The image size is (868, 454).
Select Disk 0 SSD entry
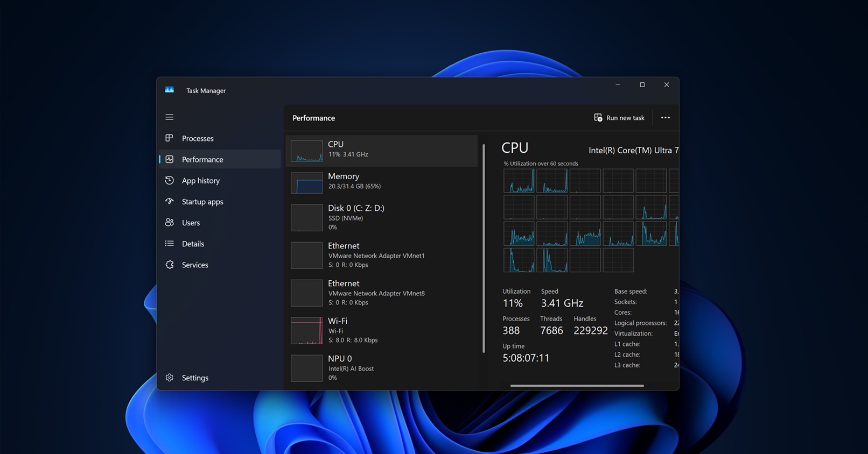pyautogui.click(x=381, y=217)
